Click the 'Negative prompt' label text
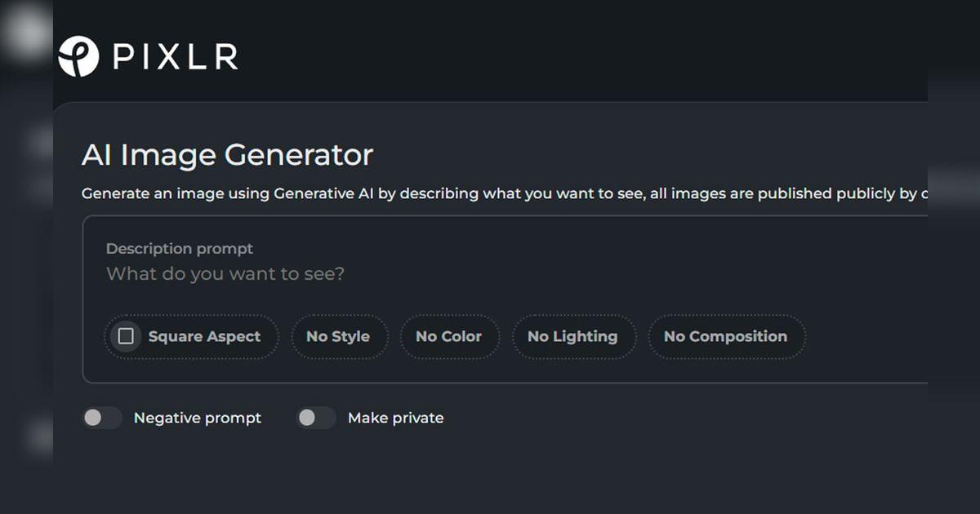The height and width of the screenshot is (514, 980). point(197,418)
